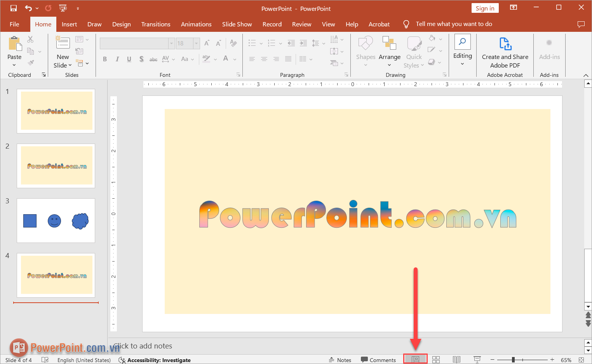This screenshot has width=592, height=364.
Task: Switch to the Design tab
Action: (122, 24)
